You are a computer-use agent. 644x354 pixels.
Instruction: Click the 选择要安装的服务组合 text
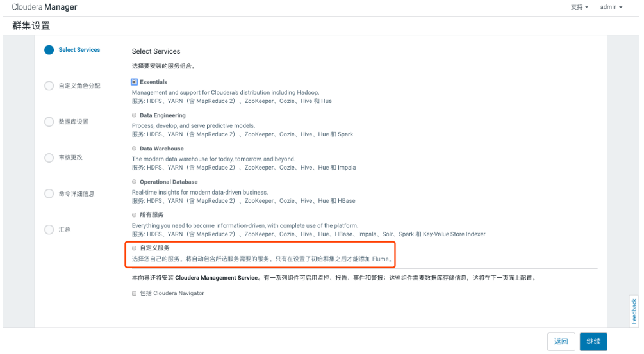(163, 66)
